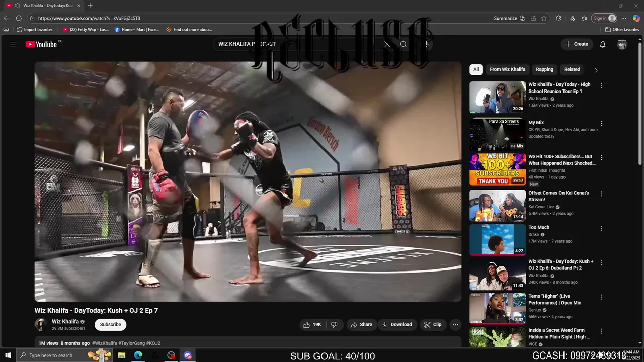Mute the tab via speaker icon
The height and width of the screenshot is (362, 644).
point(17,5)
